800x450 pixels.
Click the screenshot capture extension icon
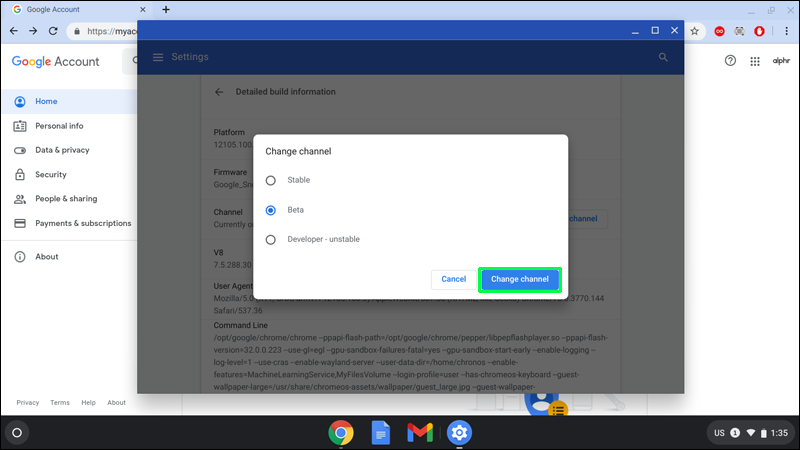(x=739, y=31)
